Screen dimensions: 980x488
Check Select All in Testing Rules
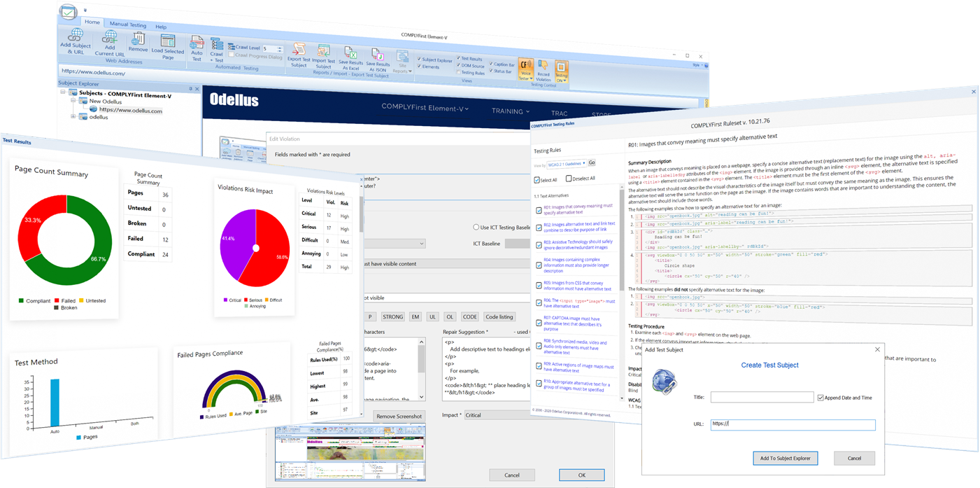click(537, 180)
